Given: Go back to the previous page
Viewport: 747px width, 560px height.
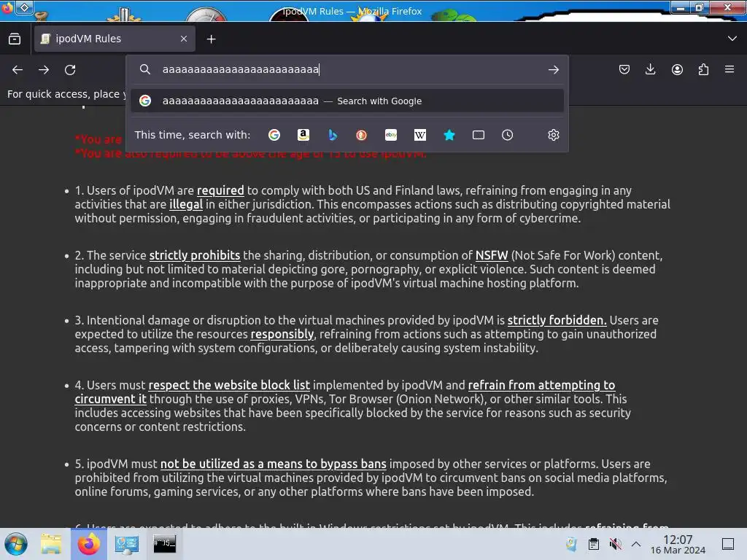Looking at the screenshot, I should pos(18,70).
